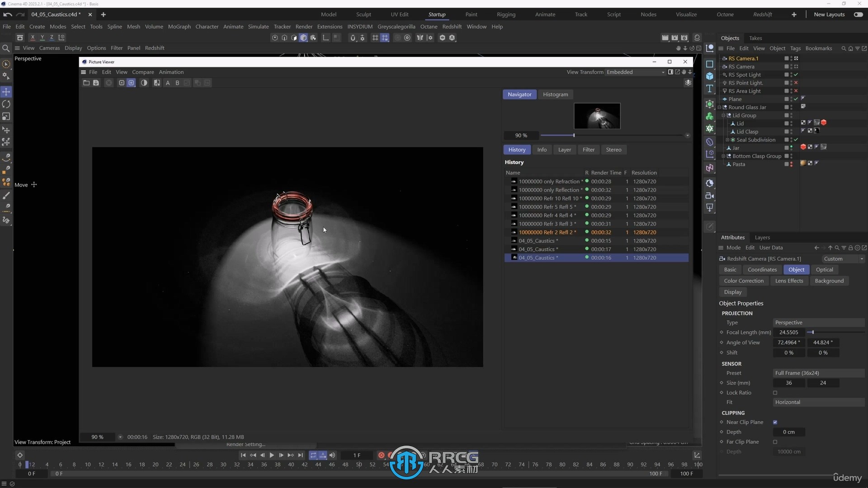Click the render region icon in Picture Viewer
The image size is (868, 488).
[x=122, y=83]
